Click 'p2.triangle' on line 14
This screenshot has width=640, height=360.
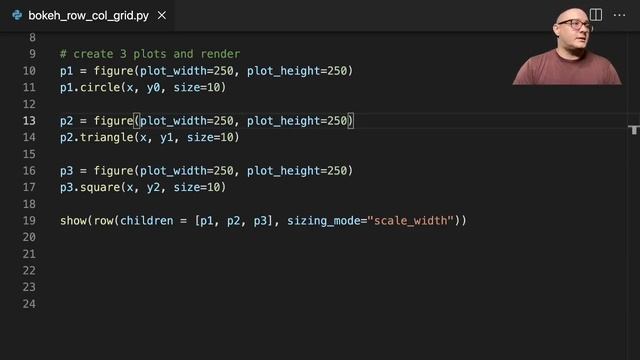point(97,138)
